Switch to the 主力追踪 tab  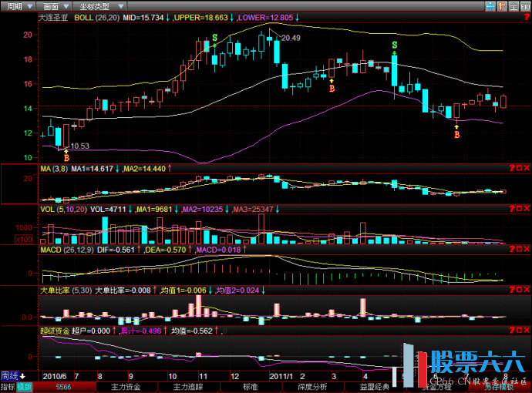click(187, 387)
